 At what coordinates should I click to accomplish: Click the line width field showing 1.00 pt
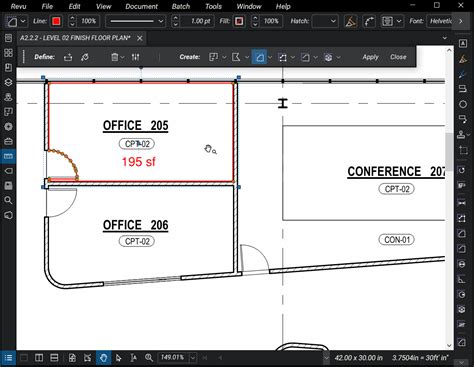[x=198, y=21]
